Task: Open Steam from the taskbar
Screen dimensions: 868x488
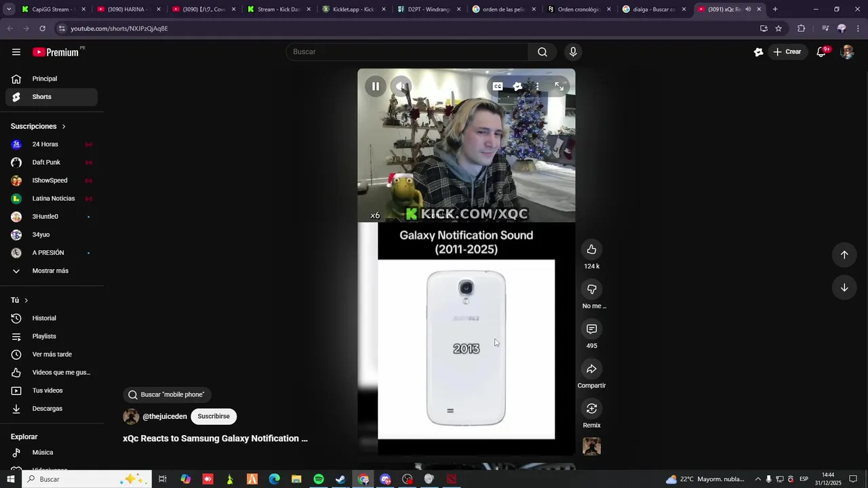Action: [340, 479]
